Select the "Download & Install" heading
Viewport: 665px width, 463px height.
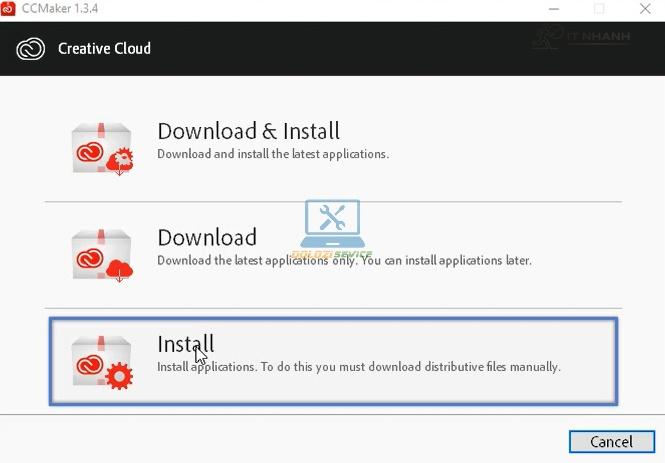(248, 131)
